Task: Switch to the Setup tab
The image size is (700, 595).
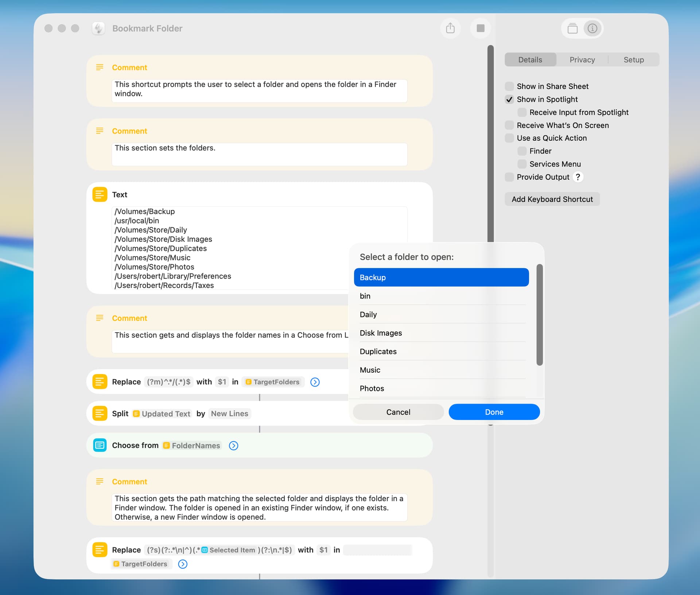Action: [633, 60]
